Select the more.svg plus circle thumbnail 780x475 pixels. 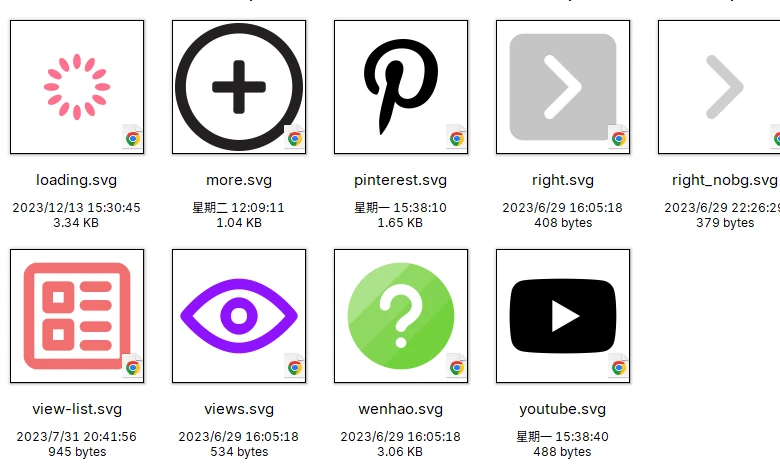[x=239, y=87]
